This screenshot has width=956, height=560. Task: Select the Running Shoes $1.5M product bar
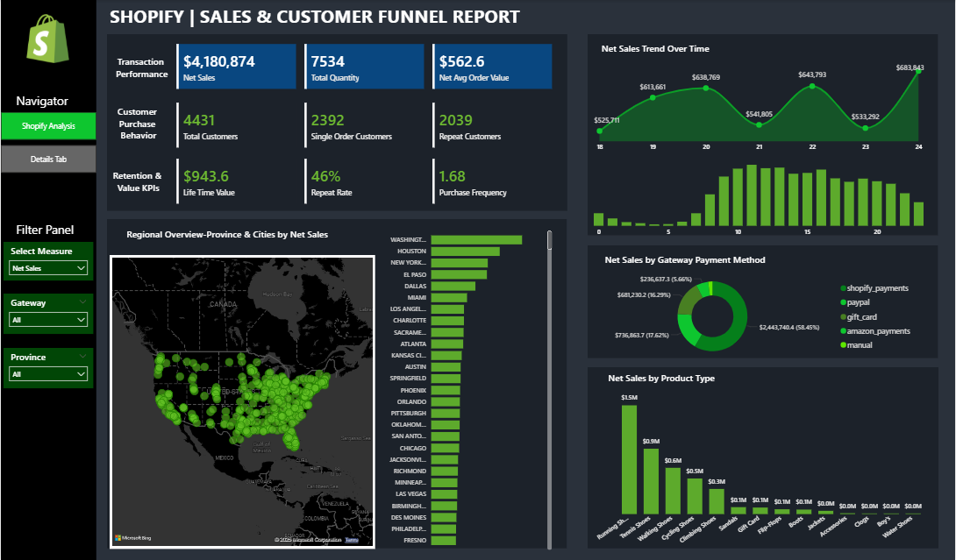629,459
